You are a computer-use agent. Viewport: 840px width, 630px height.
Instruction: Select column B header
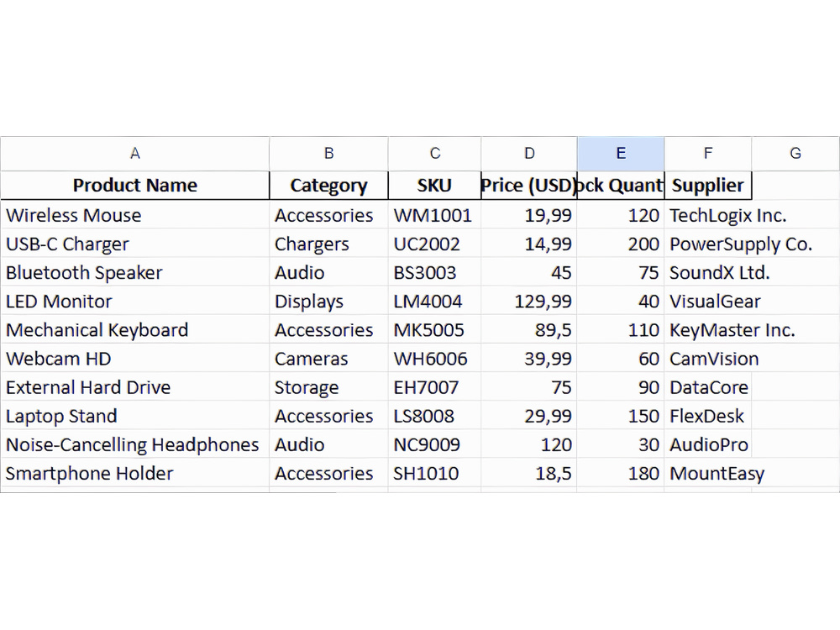[329, 154]
